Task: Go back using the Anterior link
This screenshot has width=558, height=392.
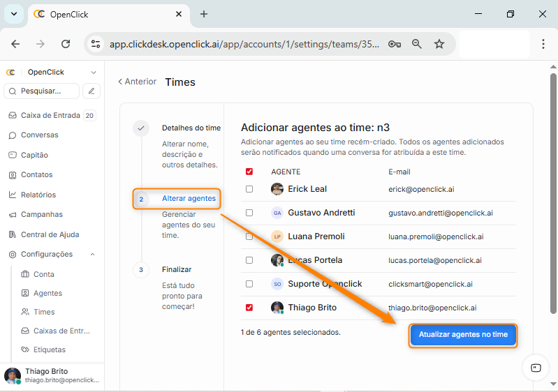Action: pos(137,82)
